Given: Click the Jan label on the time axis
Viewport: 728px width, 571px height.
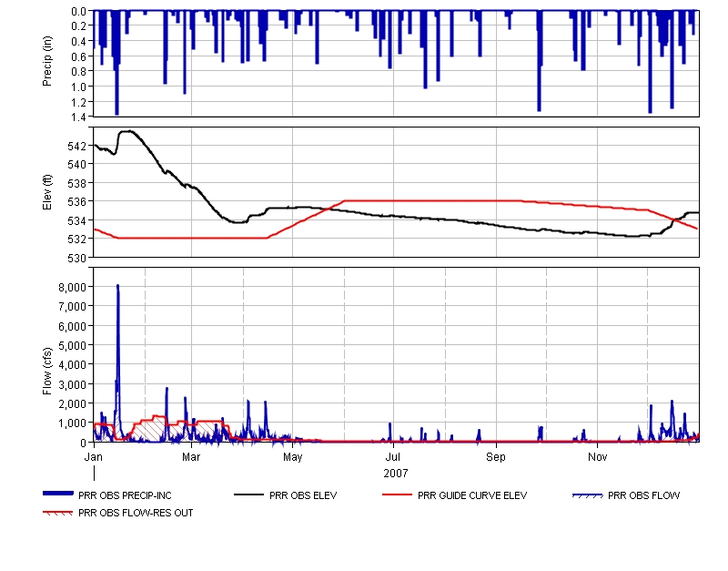Looking at the screenshot, I should pos(94,455).
